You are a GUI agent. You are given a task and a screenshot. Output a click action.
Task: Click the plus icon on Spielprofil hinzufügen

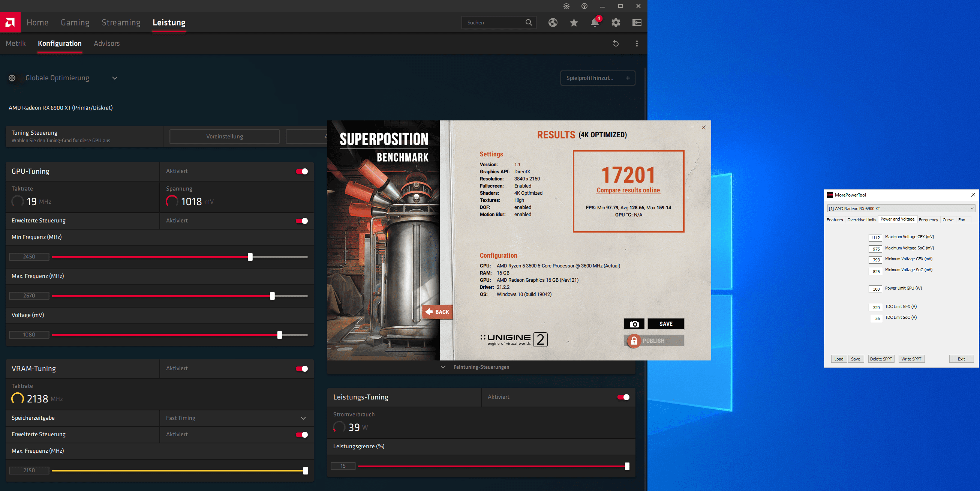click(628, 78)
